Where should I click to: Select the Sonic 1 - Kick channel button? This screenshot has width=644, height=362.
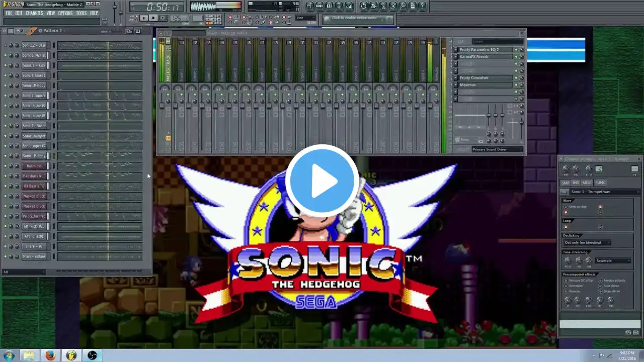pos(34,65)
